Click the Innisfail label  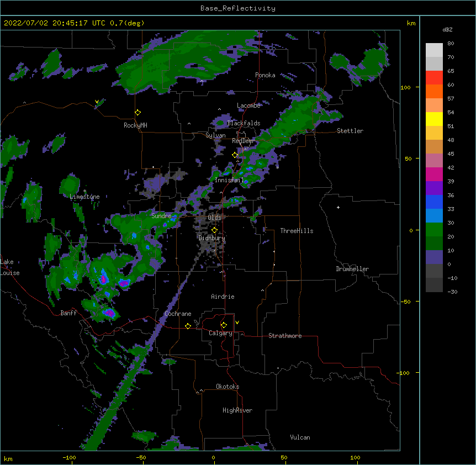click(229, 180)
